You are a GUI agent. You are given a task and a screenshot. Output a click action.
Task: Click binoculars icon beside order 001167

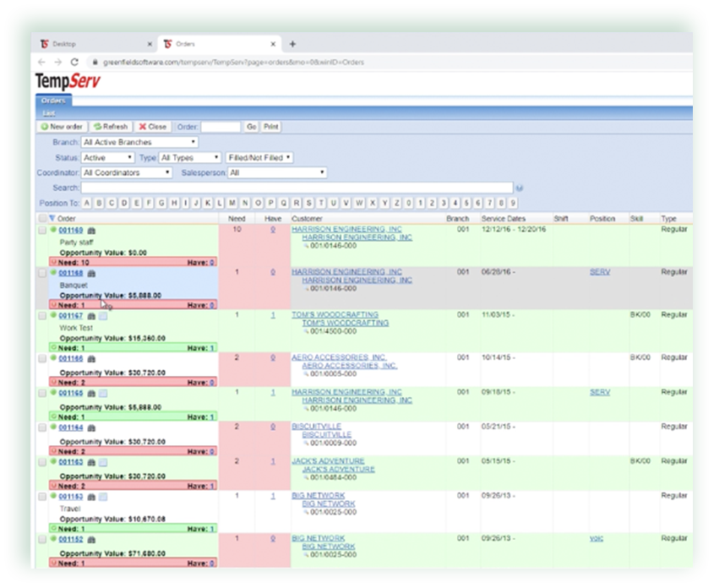click(91, 316)
